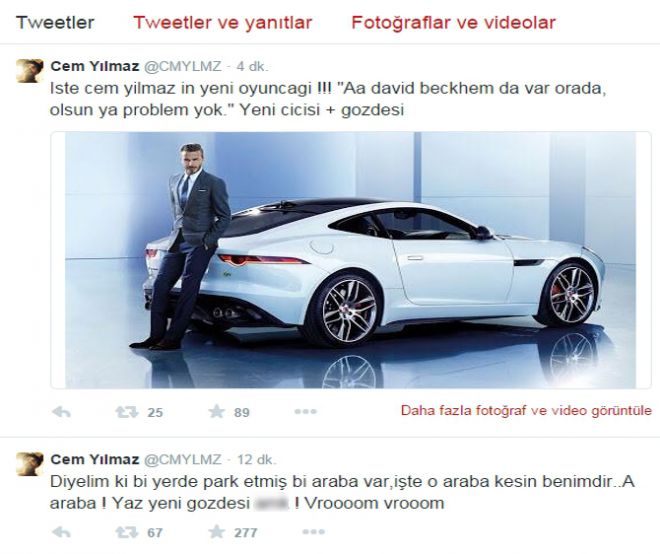Open Fotoğraflar ve videolar tab
Image resolution: width=660 pixels, height=554 pixels.
[453, 23]
